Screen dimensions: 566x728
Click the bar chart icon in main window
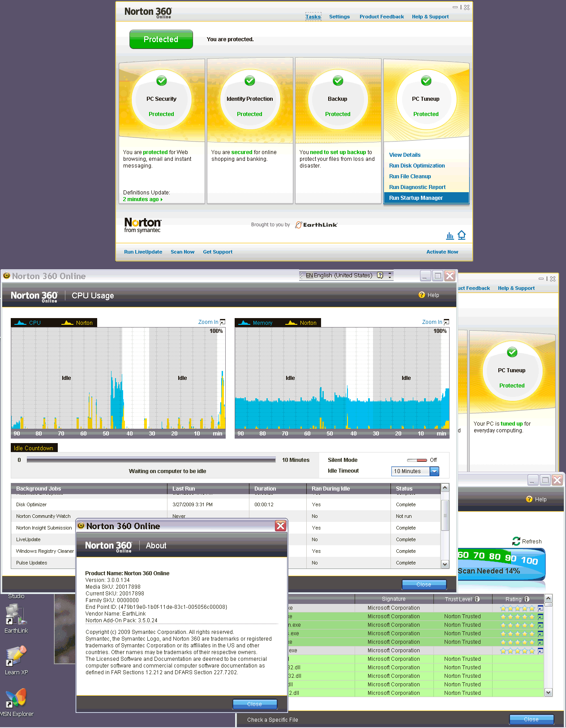pos(450,236)
